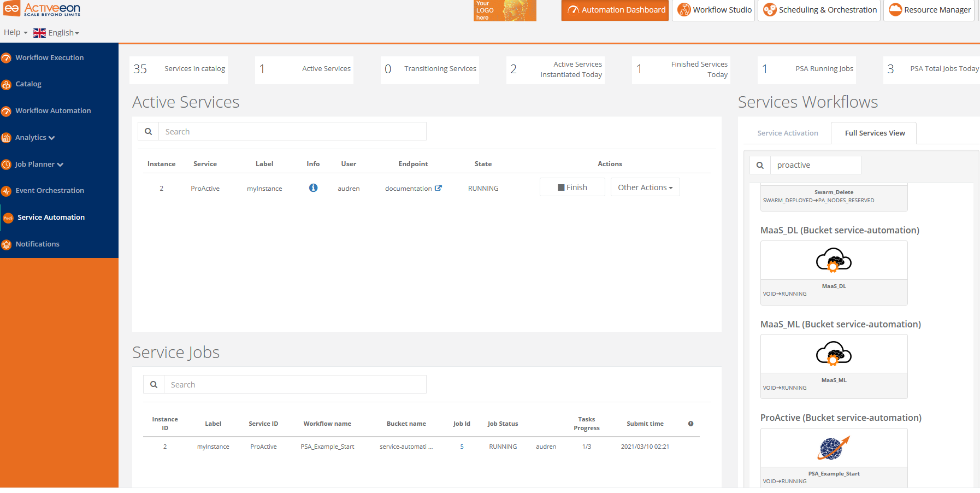Click the Analytics sidebar icon
The height and width of the screenshot is (493, 980).
(x=6, y=138)
